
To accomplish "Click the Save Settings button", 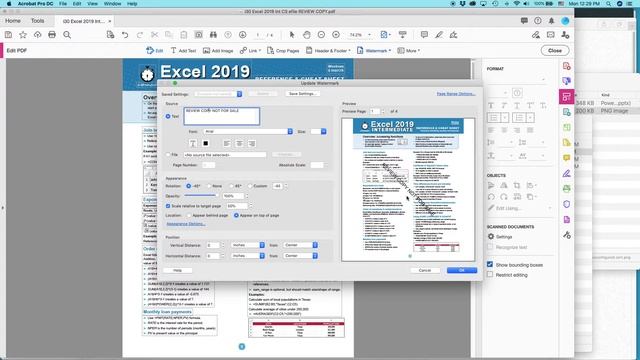I will [302, 94].
